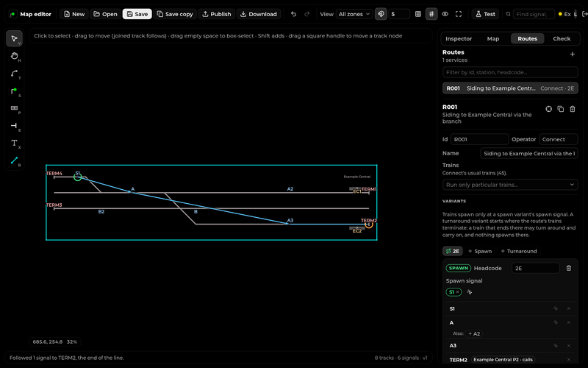Click the pick icon in the A row

point(556,322)
